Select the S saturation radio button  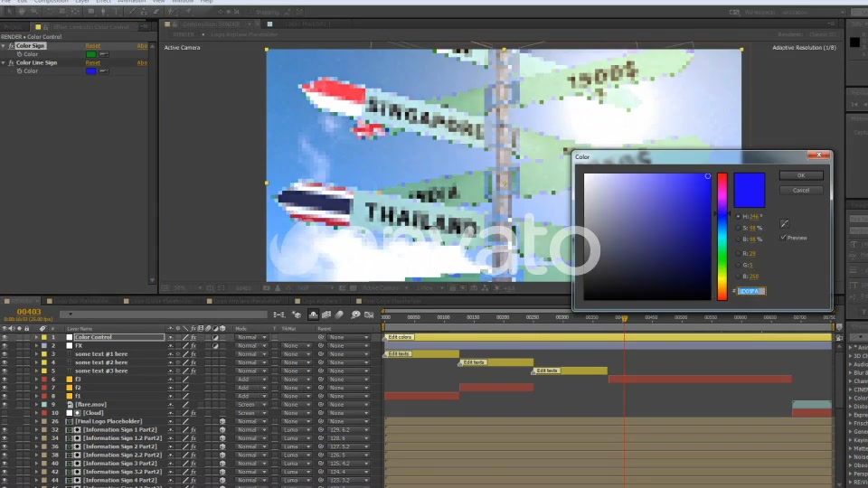tap(738, 228)
